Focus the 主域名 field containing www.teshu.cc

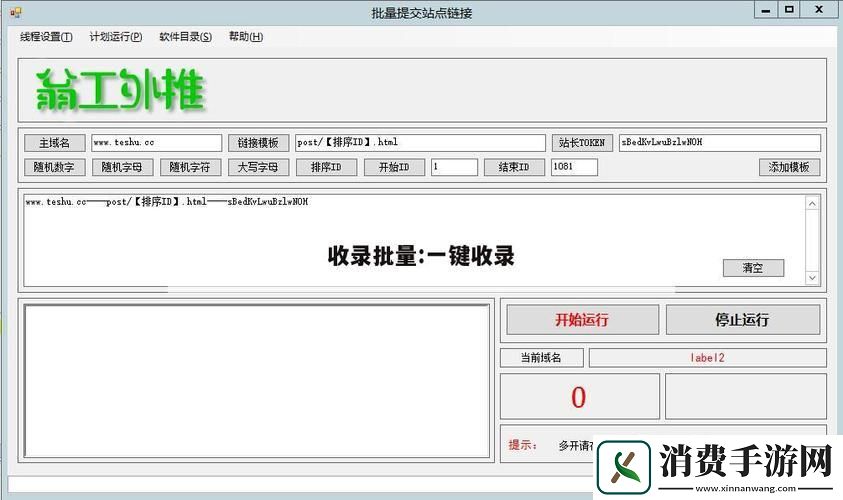[156, 143]
